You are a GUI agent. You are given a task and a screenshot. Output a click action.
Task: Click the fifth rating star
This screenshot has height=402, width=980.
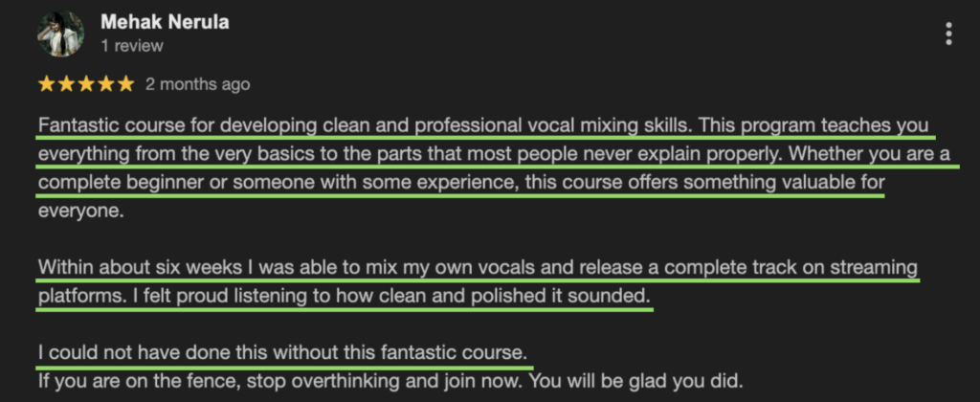click(x=125, y=84)
